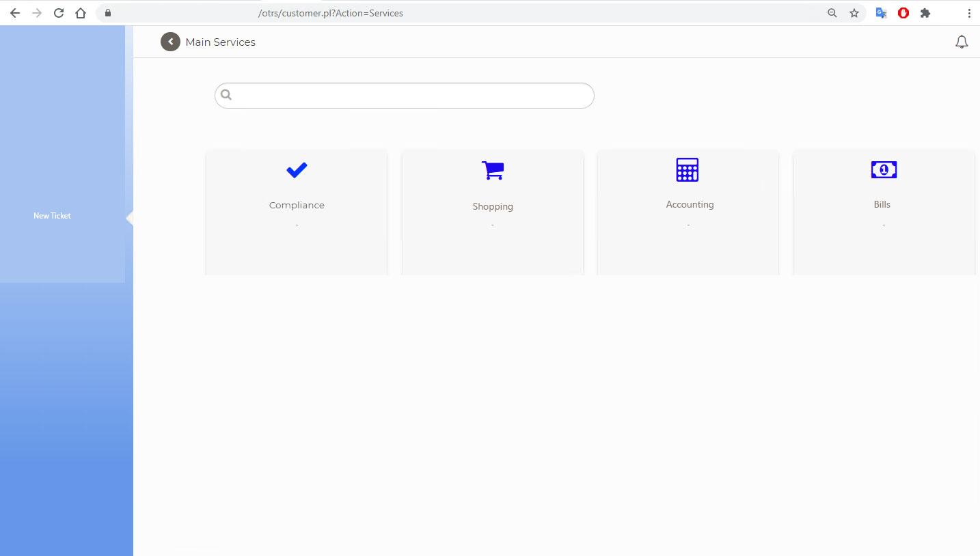Focus the services search field
This screenshot has height=556, width=980.
click(x=410, y=96)
